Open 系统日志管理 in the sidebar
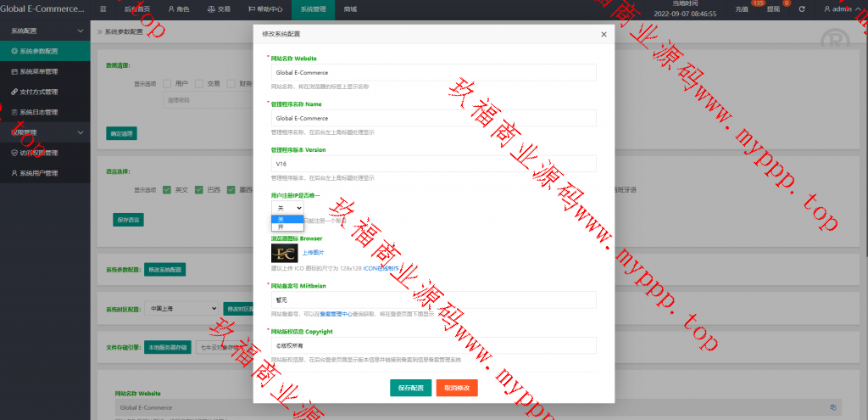The width and height of the screenshot is (868, 420). 39,112
